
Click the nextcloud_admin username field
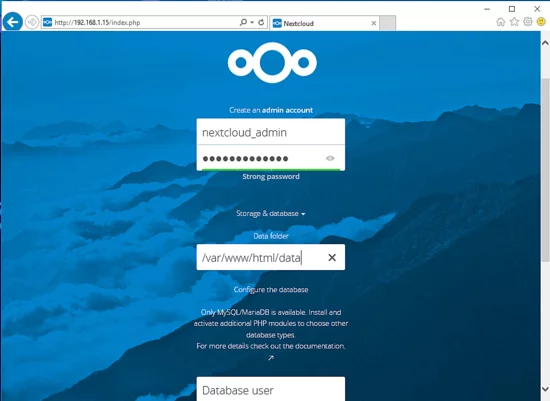[271, 132]
